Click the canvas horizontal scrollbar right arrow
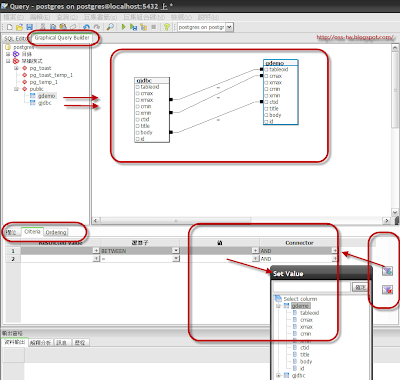Image resolution: width=400 pixels, height=380 pixels. [x=387, y=220]
